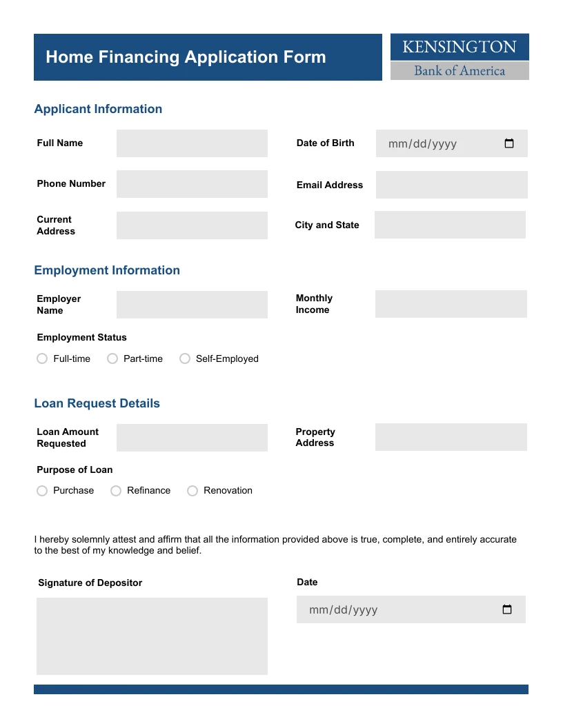Choose Renovation as purpose of loan
The width and height of the screenshot is (563, 728).
coord(192,490)
